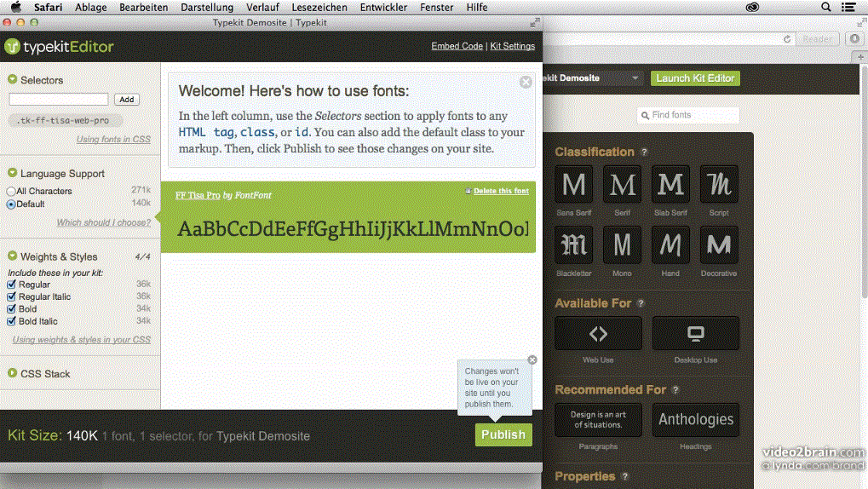
Task: Select the Serif classification icon
Action: pos(622,184)
